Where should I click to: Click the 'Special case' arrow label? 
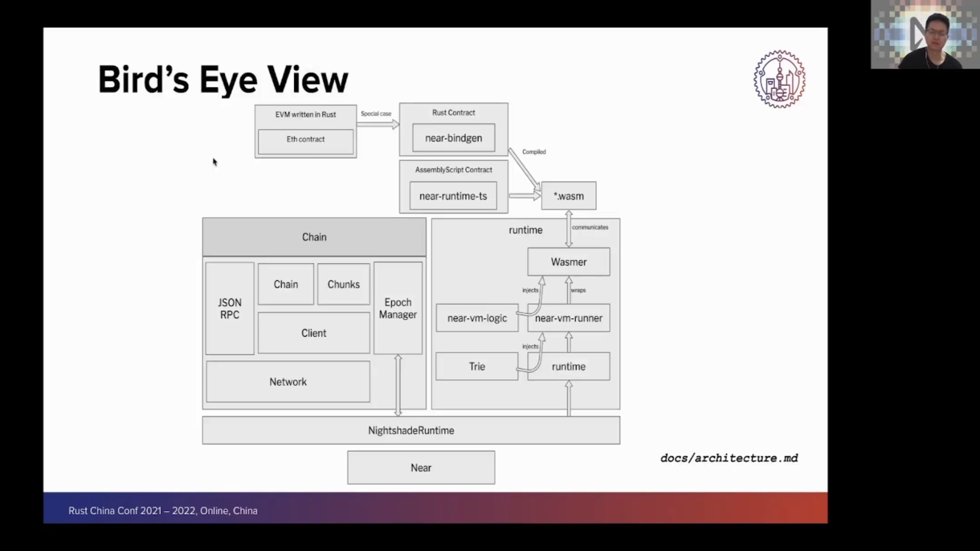pyautogui.click(x=376, y=113)
